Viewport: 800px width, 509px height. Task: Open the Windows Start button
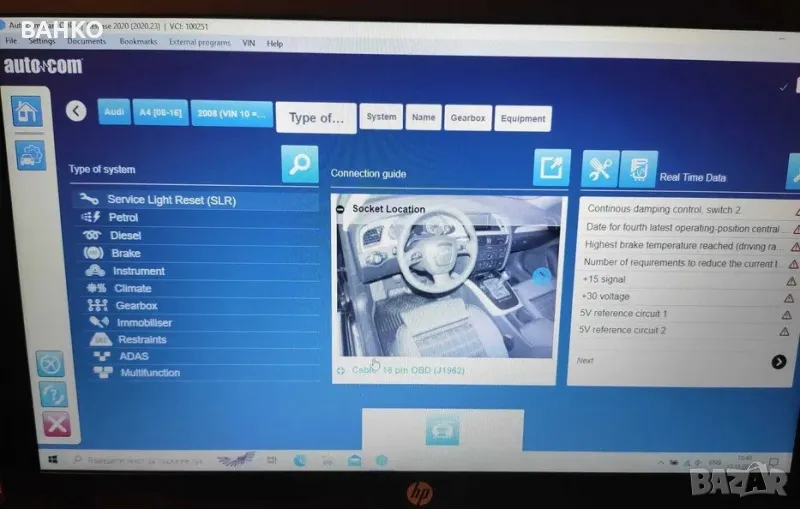point(53,460)
